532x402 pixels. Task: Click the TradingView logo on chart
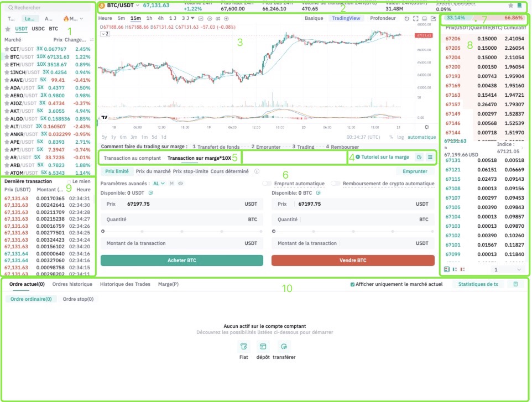[105, 117]
